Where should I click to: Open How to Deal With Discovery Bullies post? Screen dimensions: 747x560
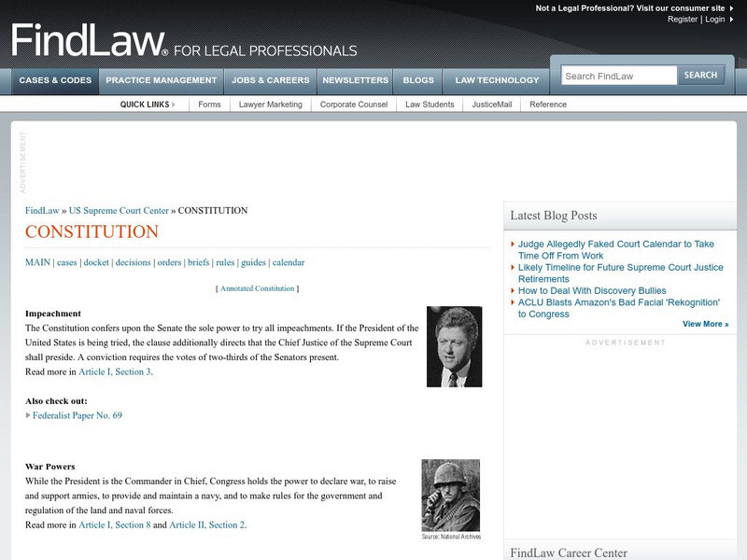pos(592,290)
